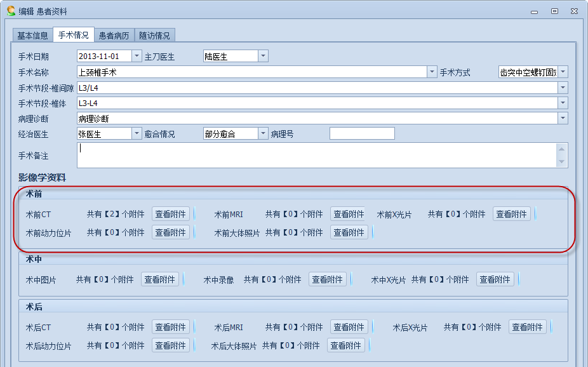This screenshot has height=367, width=588.
Task: View attachments for 术后大体照片
Action: click(345, 345)
